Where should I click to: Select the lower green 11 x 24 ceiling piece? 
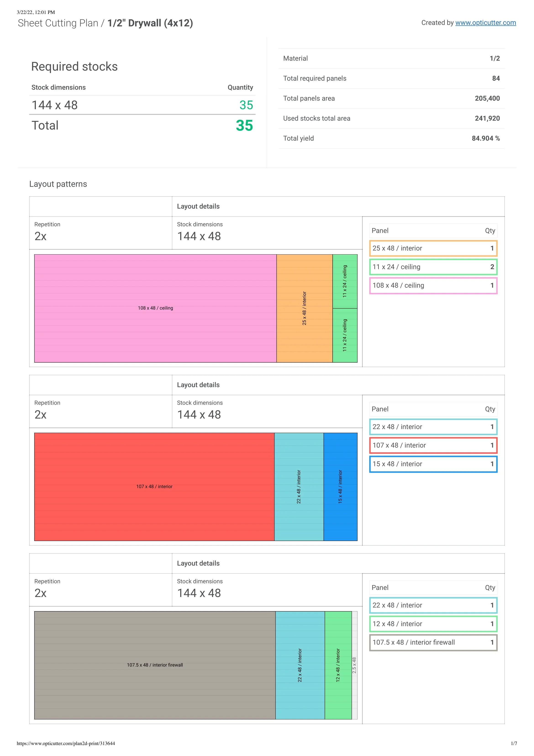(x=345, y=335)
